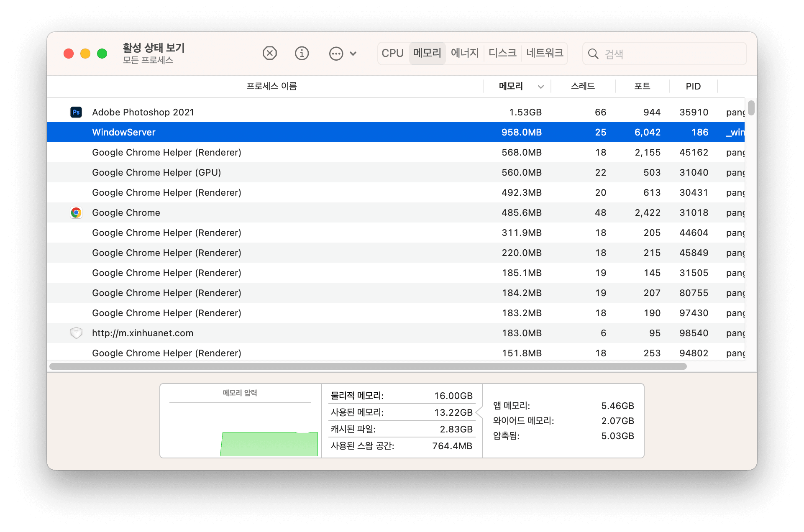Sort by 포트 column header
Screen dimensions: 804x532
pyautogui.click(x=642, y=86)
